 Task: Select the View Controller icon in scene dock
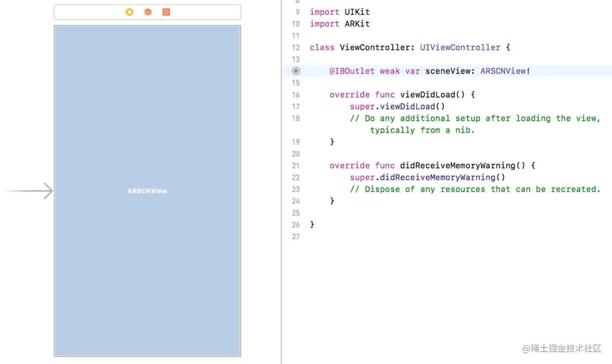[x=129, y=12]
